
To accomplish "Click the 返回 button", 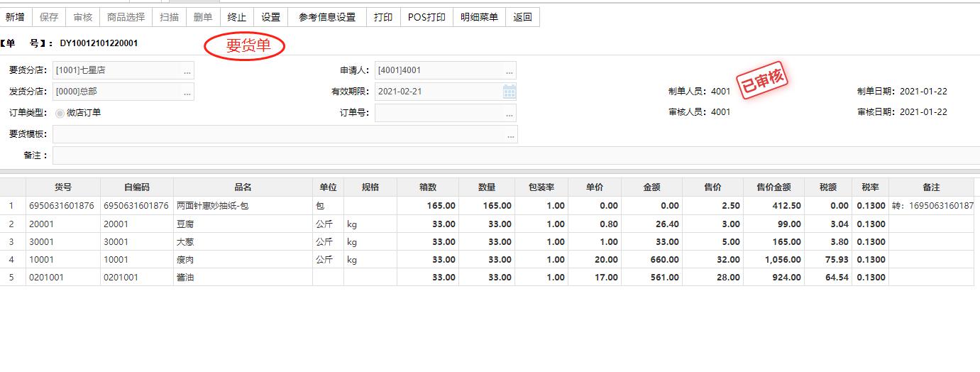I will click(x=522, y=17).
